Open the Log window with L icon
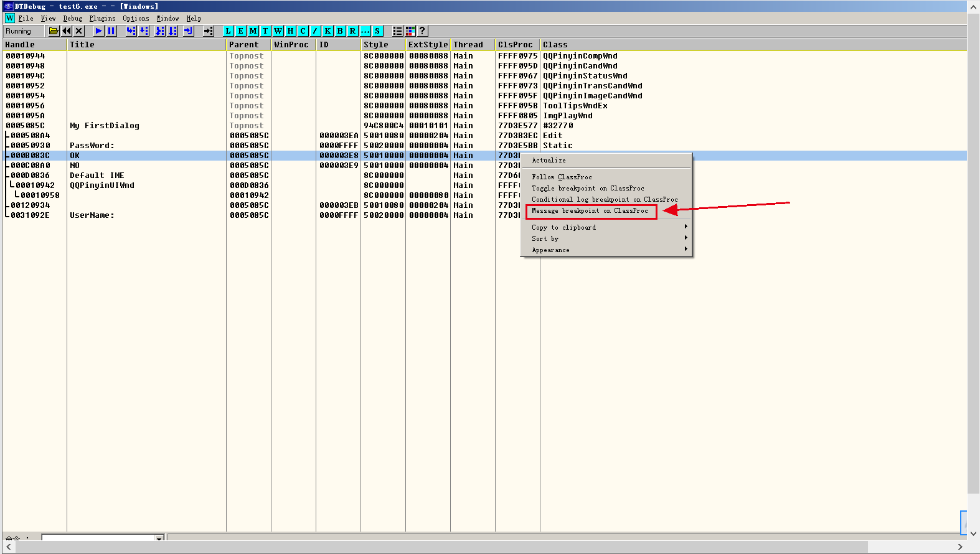 (229, 31)
